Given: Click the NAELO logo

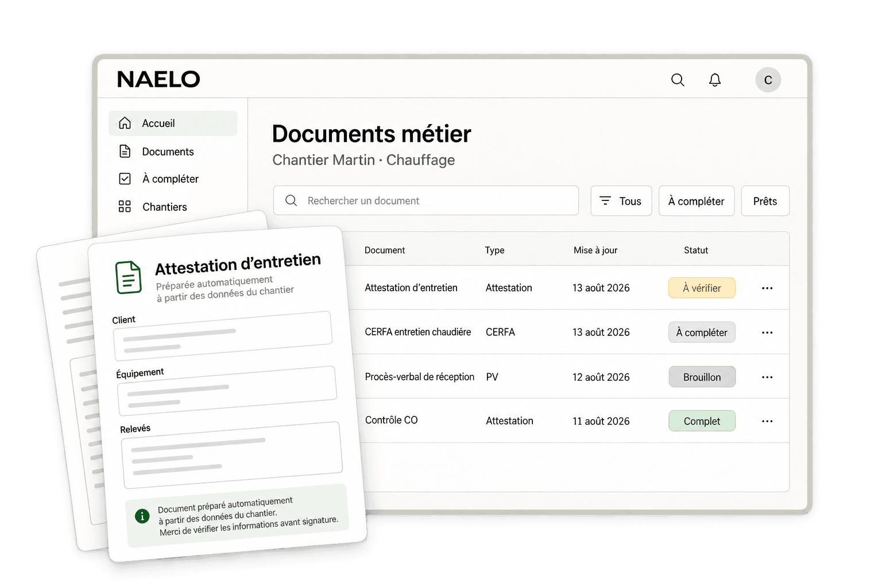Looking at the screenshot, I should pos(158,79).
